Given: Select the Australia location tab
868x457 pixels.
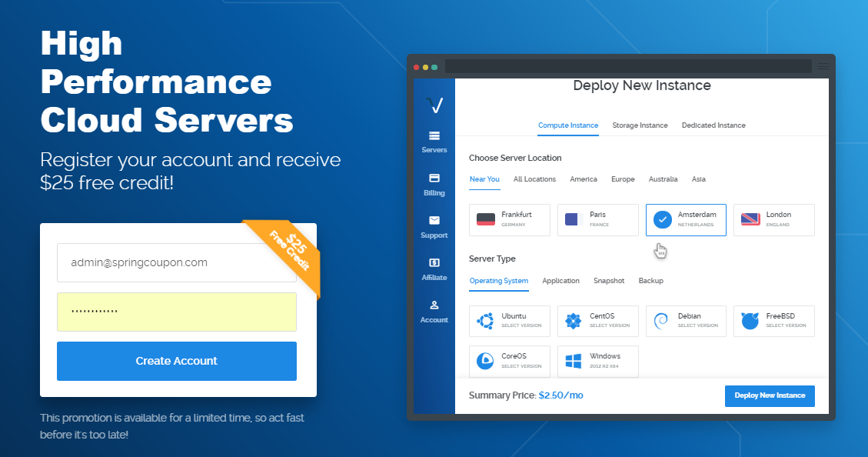Looking at the screenshot, I should point(663,179).
